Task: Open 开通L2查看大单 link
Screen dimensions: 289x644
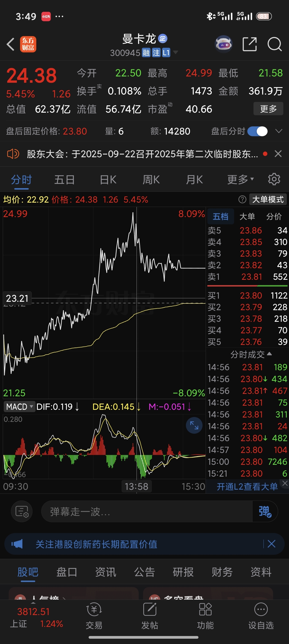Action: [x=247, y=486]
